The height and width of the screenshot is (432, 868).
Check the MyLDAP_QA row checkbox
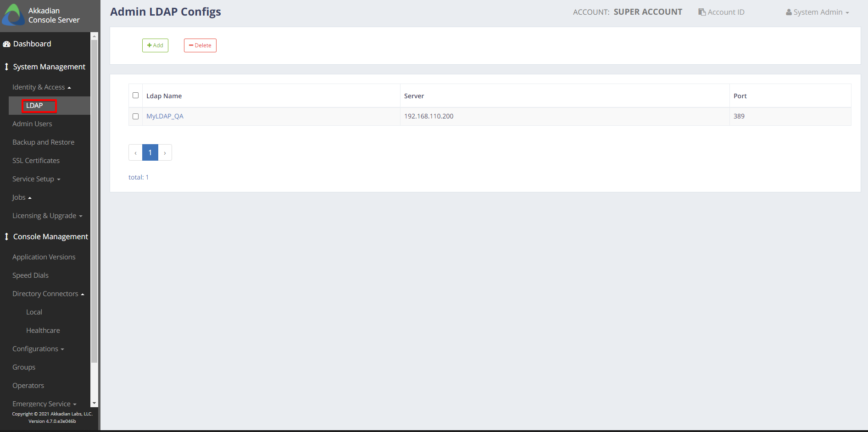(x=135, y=117)
